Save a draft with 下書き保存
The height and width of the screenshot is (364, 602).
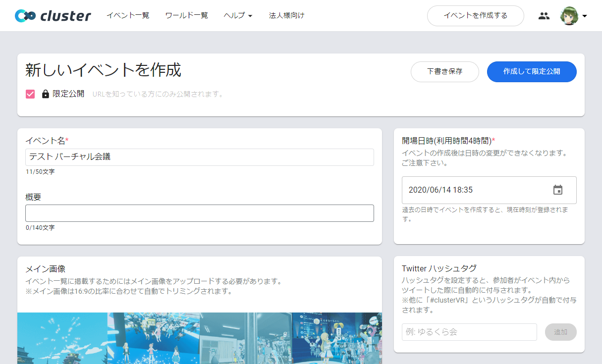pos(444,71)
